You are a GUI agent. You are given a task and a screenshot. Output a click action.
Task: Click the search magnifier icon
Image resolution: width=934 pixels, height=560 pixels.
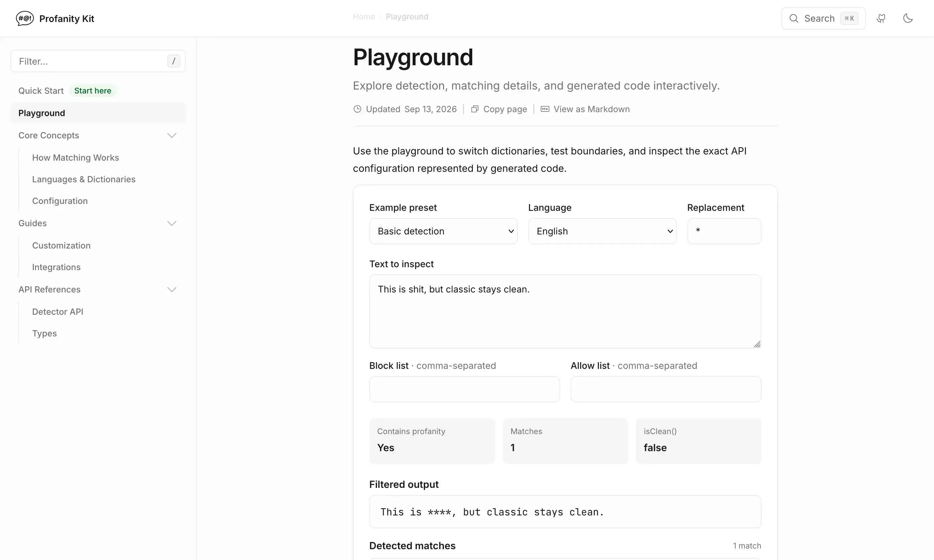(794, 18)
